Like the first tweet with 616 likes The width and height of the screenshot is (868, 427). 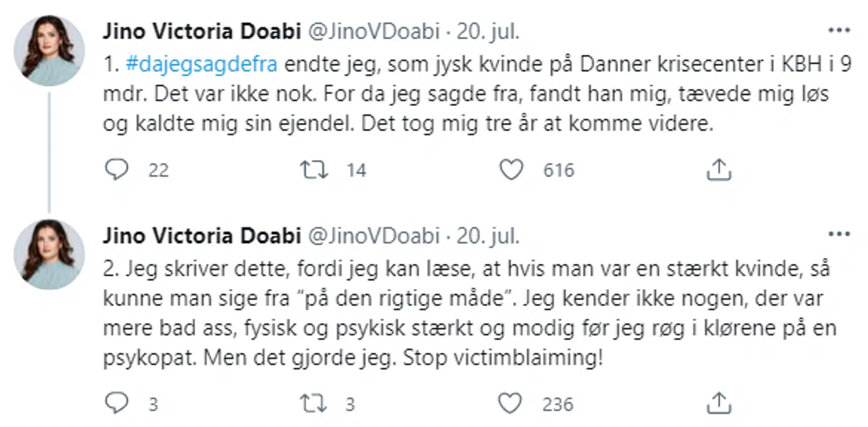[512, 170]
